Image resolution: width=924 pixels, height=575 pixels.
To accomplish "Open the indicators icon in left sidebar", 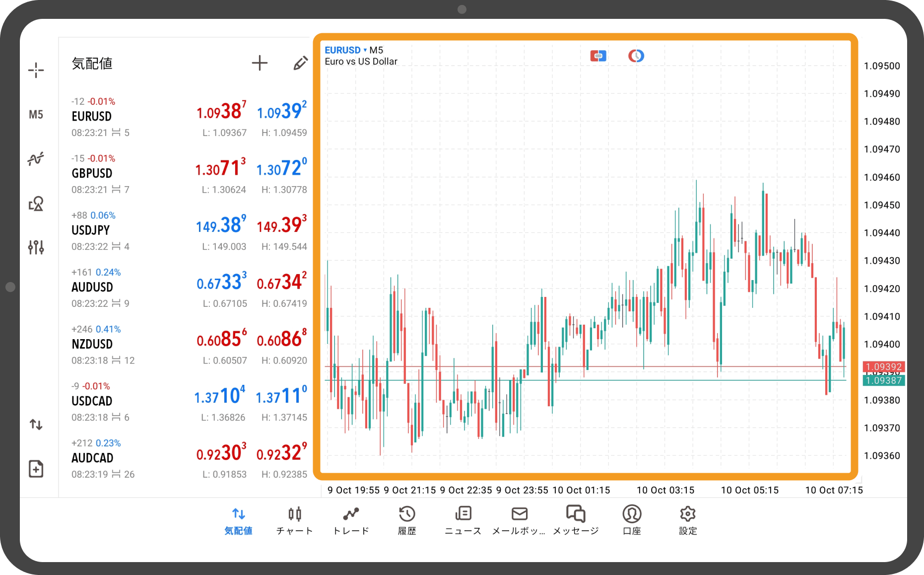I will (x=36, y=159).
